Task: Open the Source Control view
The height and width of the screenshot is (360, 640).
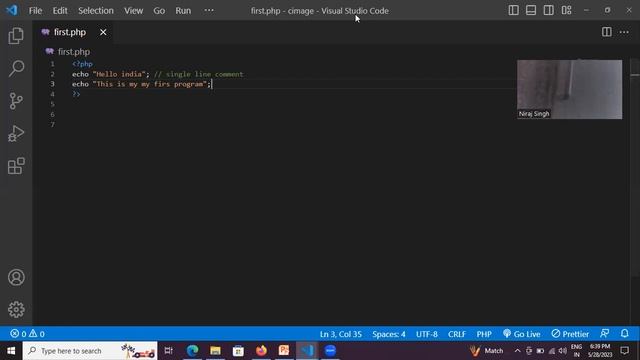Action: tap(16, 101)
